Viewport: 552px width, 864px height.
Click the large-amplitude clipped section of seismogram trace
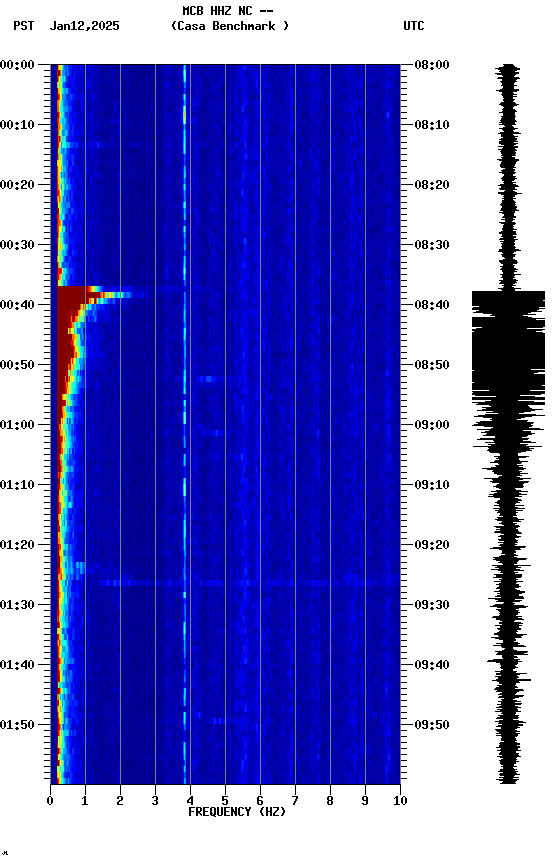click(508, 344)
